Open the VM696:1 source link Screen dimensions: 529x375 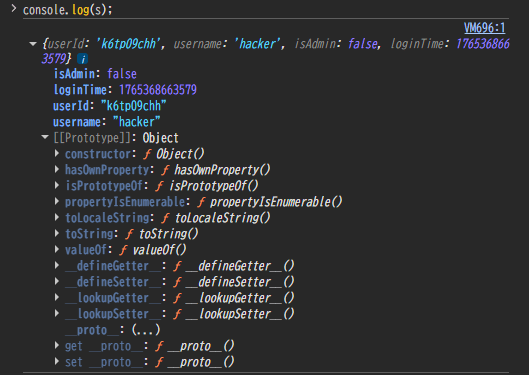tap(484, 28)
